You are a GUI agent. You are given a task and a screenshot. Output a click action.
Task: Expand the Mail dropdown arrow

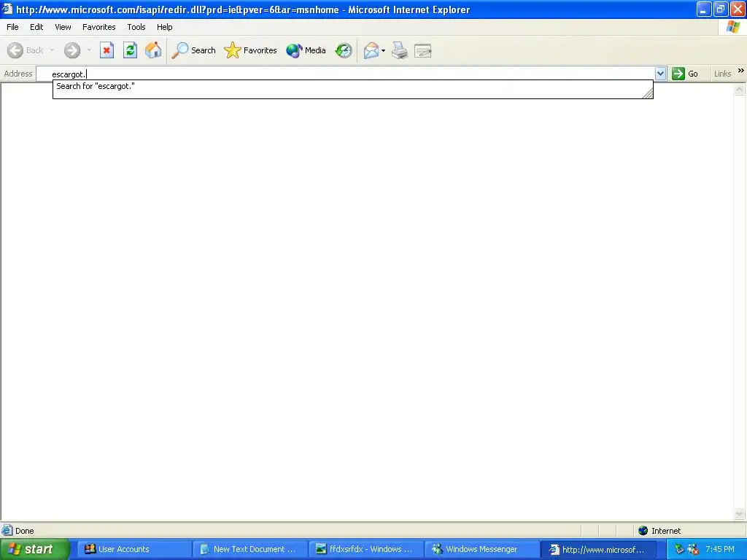(x=384, y=50)
